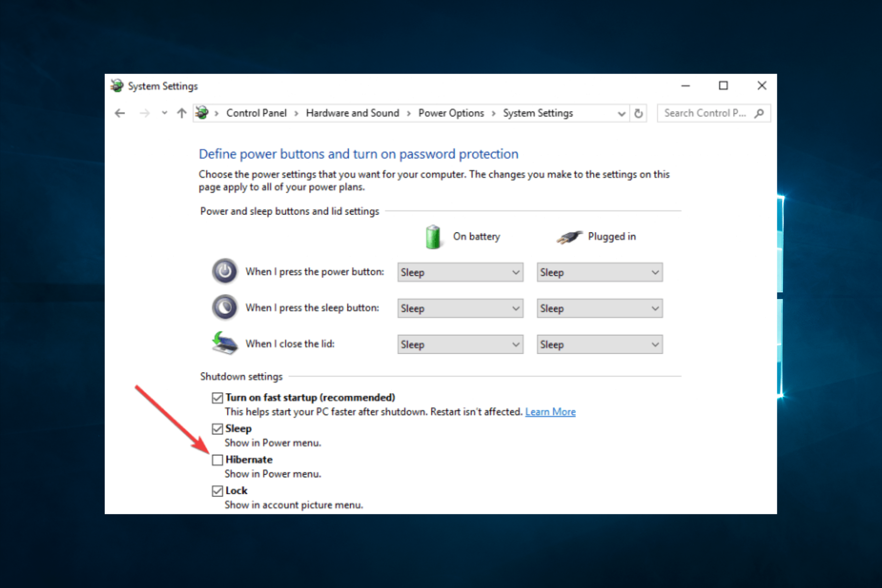This screenshot has width=882, height=588.
Task: Click the Control Panel icon in address bar
Action: 202,113
